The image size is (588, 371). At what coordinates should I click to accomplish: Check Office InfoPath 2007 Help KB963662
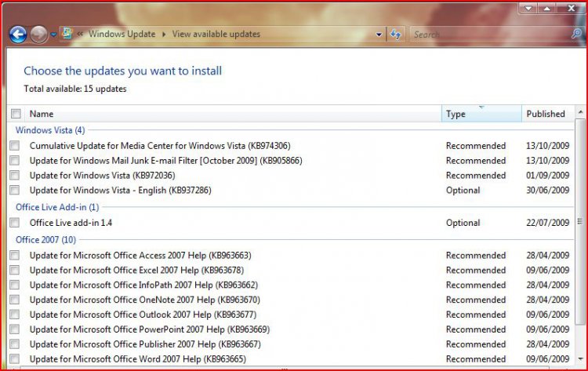coord(15,285)
